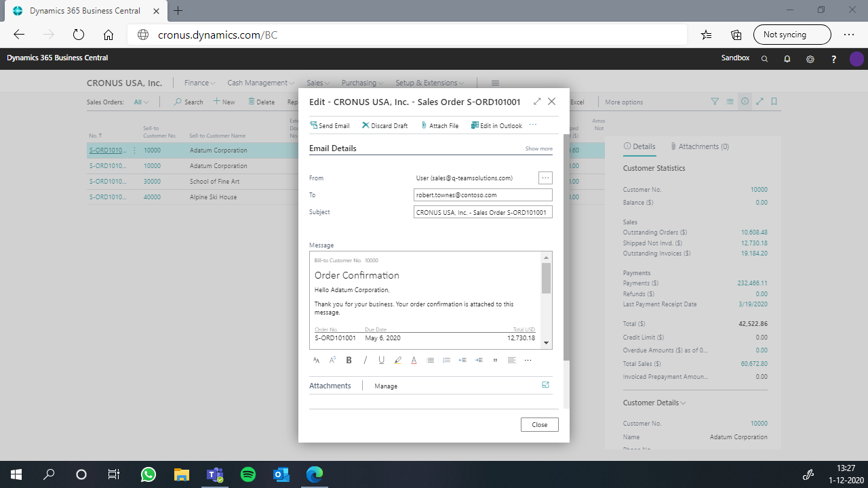Switch to the Attachments (0) factbox tab
The width and height of the screenshot is (868, 488).
click(x=699, y=146)
